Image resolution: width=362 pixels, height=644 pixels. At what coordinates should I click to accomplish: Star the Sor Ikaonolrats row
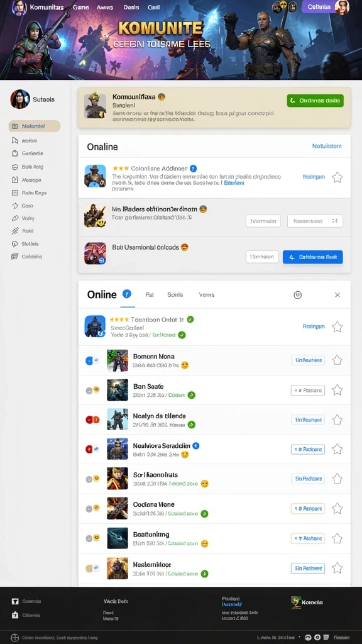click(337, 479)
